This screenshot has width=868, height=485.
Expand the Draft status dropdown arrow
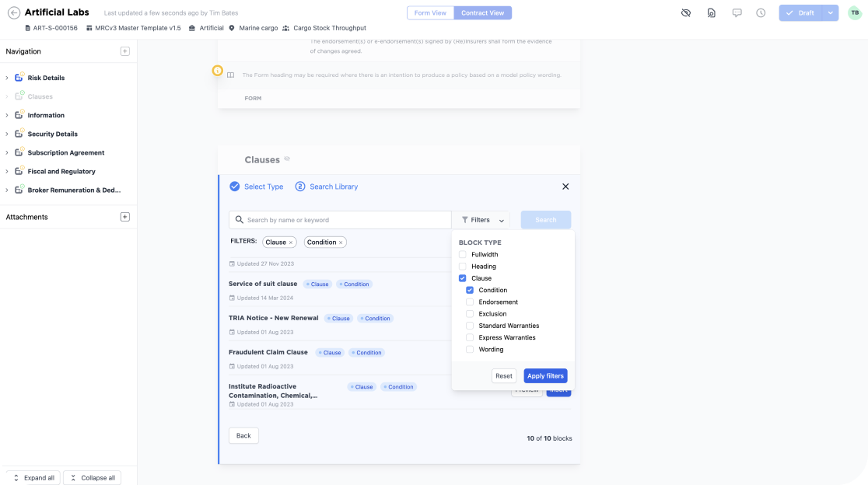pos(831,13)
